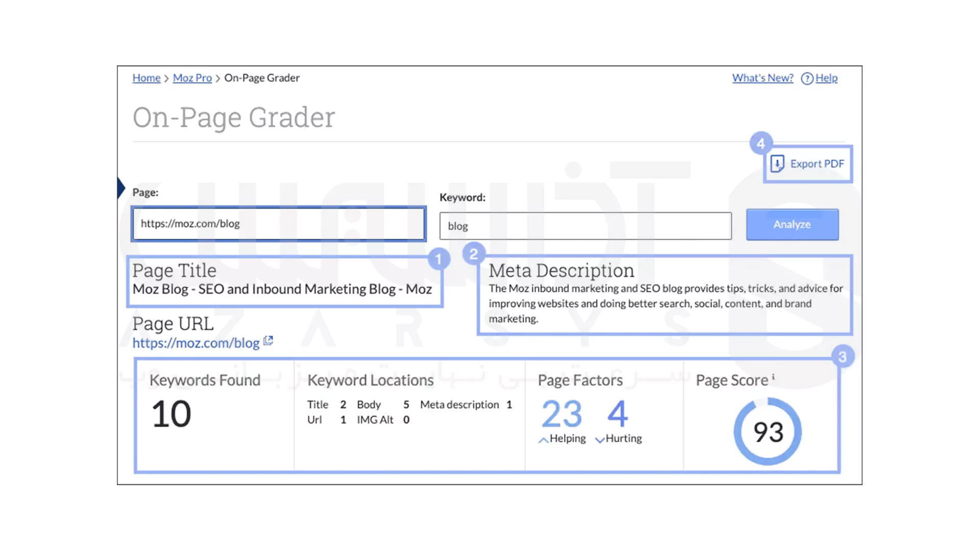This screenshot has height=551, width=980.
Task: Click the Page Factors heading
Action: [x=580, y=380]
